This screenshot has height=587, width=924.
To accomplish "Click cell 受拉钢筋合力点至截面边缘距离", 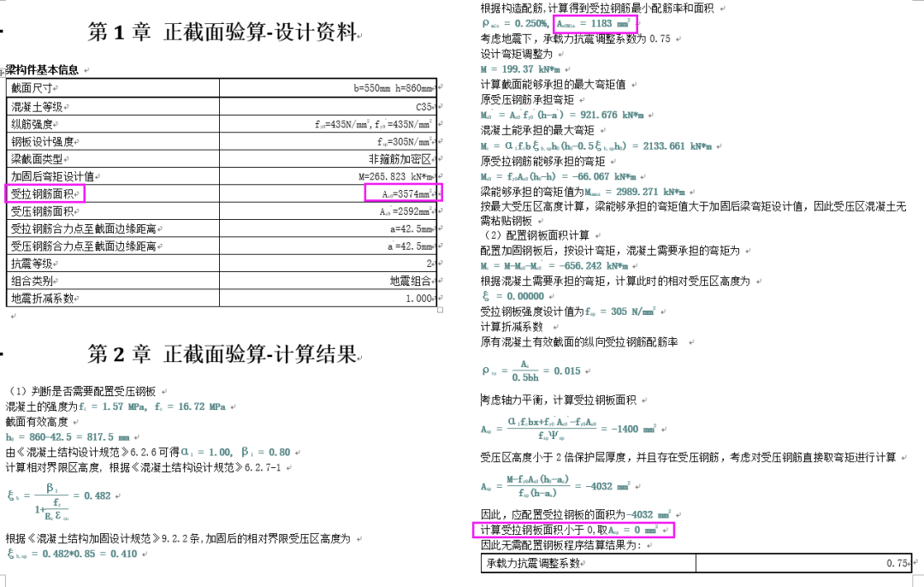I will click(113, 228).
